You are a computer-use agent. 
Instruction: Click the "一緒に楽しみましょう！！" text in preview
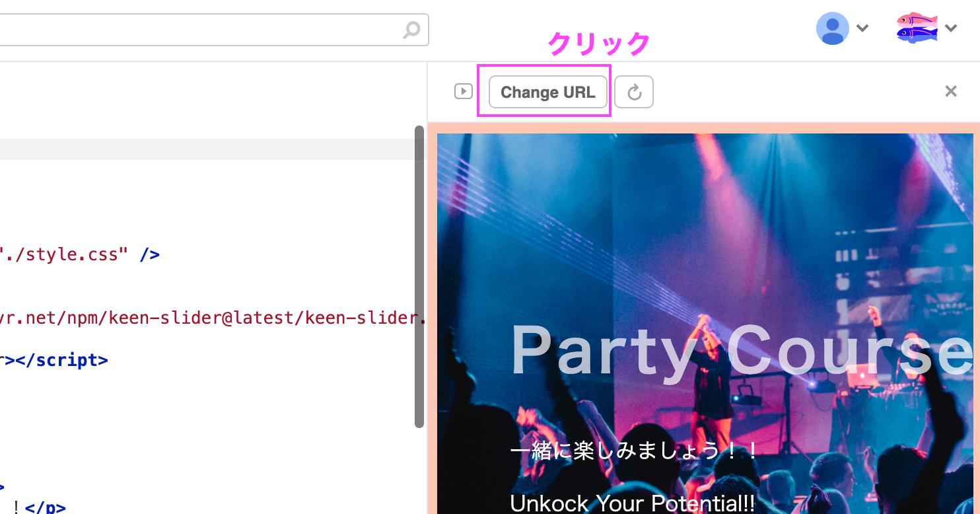(x=635, y=451)
